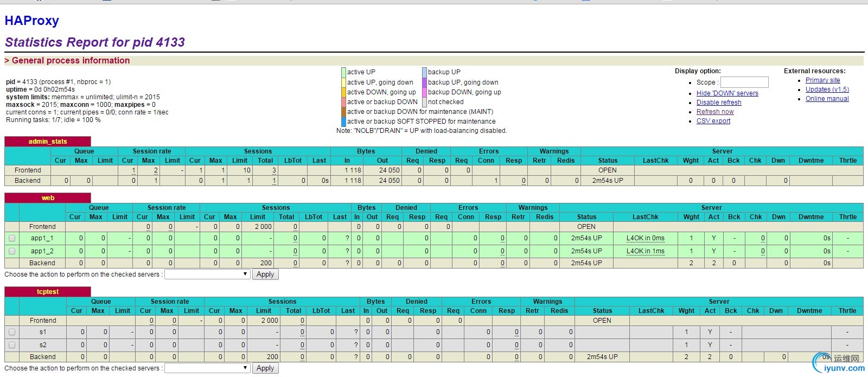The image size is (868, 377).
Task: Click the Warnings group header in admin_stats table
Action: pos(554,151)
